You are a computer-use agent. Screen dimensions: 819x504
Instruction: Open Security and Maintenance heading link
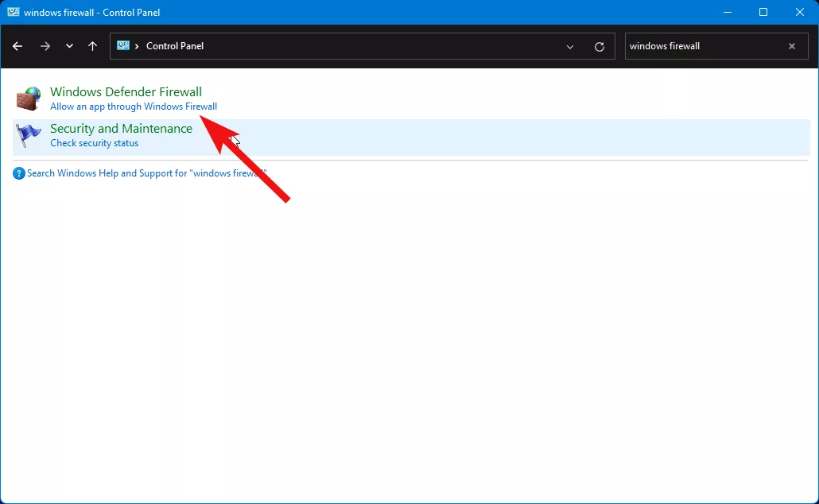pyautogui.click(x=121, y=129)
